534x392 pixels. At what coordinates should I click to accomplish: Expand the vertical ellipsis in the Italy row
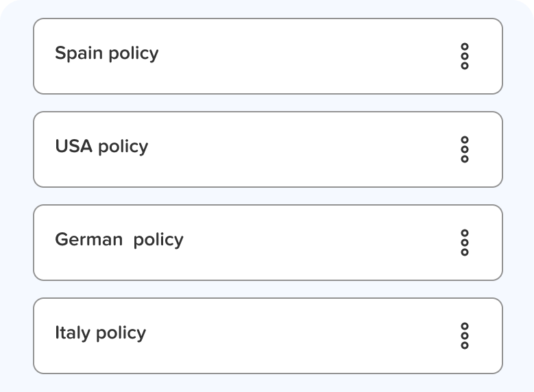(x=465, y=336)
